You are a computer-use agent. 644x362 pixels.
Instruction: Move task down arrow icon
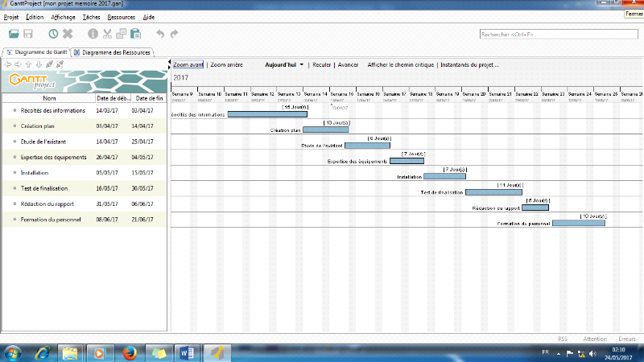coord(39,64)
